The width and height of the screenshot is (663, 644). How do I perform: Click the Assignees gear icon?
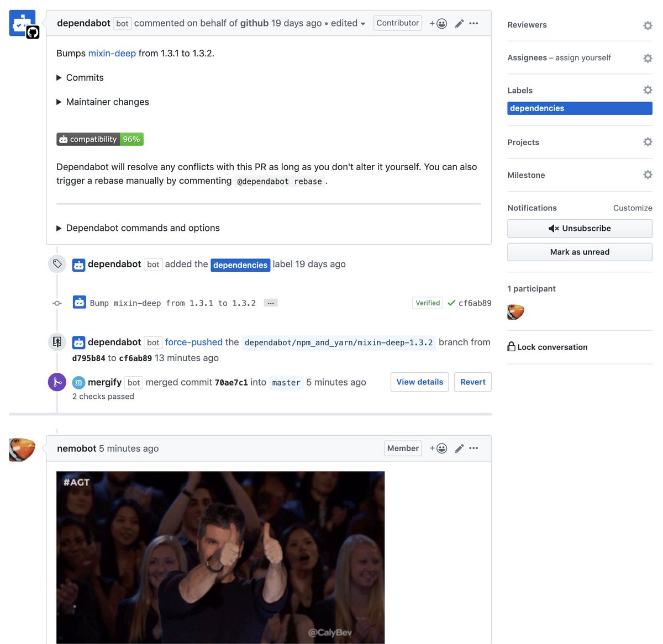[x=648, y=58]
